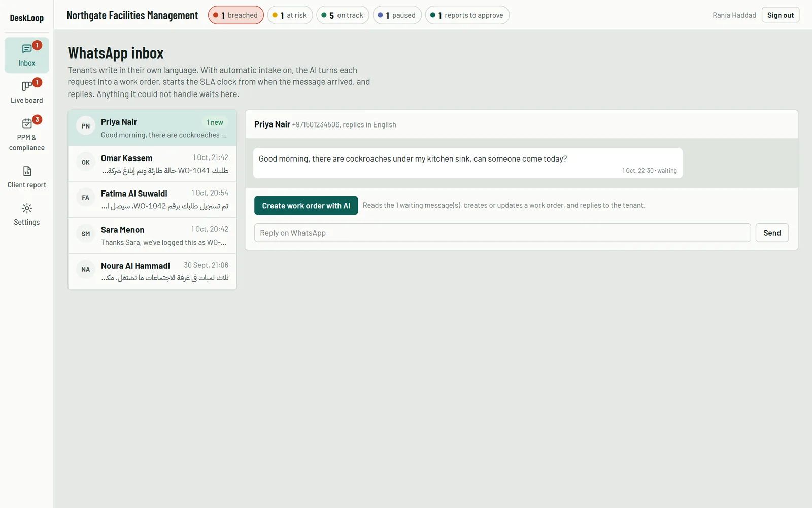Click the Settings menu label
812x508 pixels.
pyautogui.click(x=27, y=222)
